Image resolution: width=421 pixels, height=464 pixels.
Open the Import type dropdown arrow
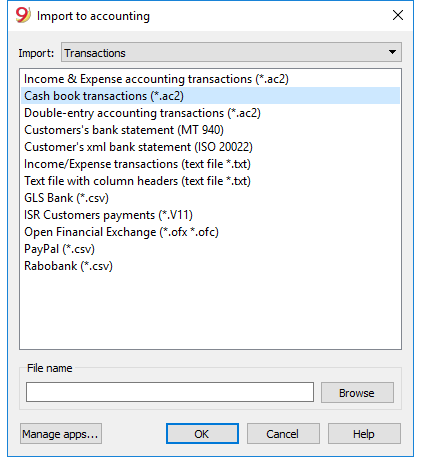[392, 52]
